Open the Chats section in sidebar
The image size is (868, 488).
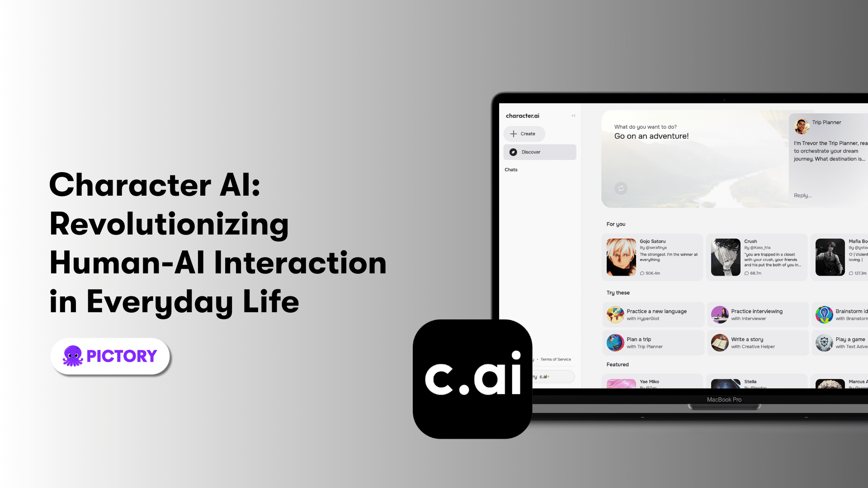coord(511,170)
